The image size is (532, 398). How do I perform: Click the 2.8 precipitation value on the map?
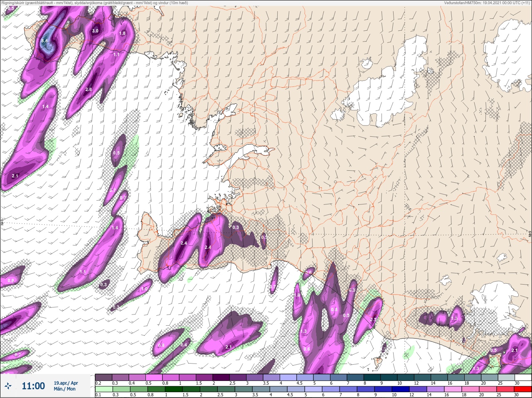coord(89,89)
